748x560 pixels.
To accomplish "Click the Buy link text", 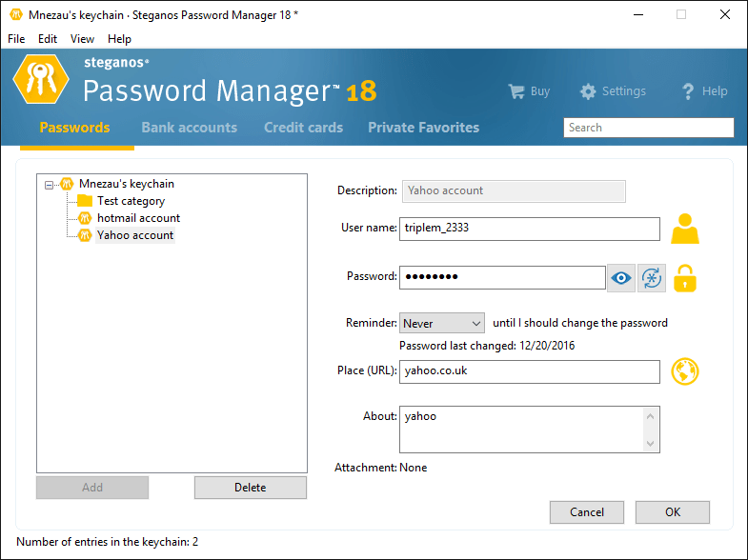I will tap(540, 91).
